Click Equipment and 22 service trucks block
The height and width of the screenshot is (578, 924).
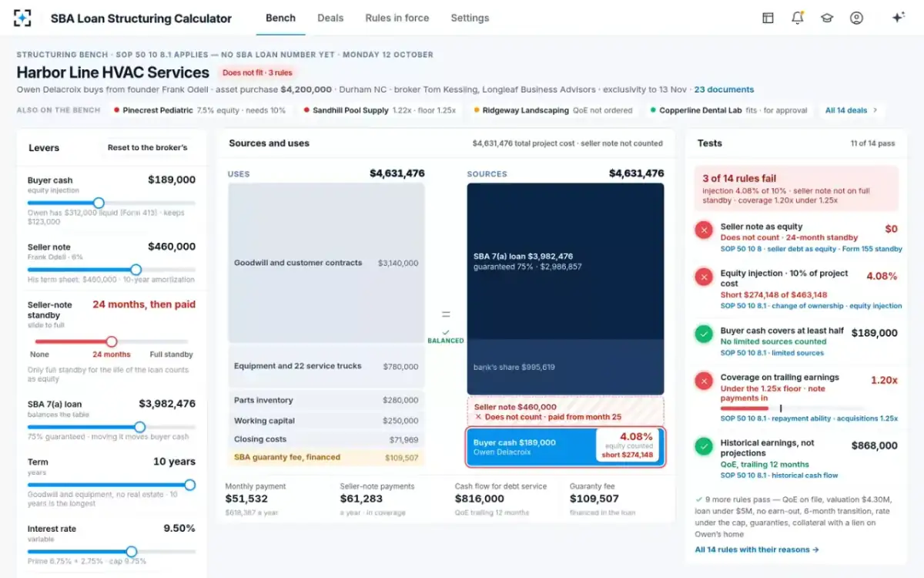(326, 366)
